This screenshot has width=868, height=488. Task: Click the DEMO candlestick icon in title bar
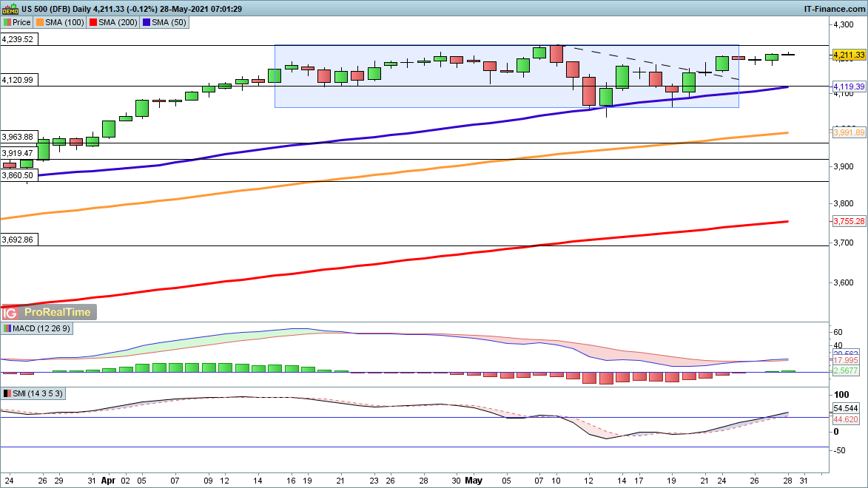tap(10, 9)
